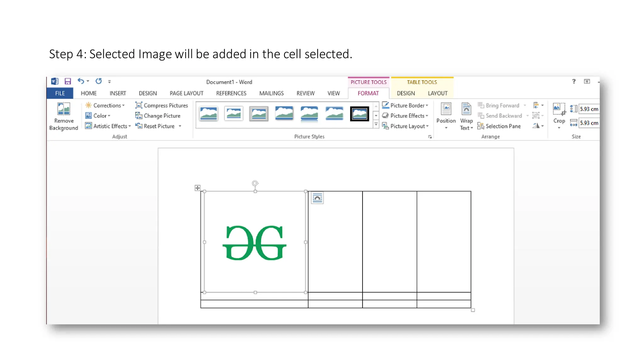Select the Crop tool
The width and height of the screenshot is (644, 362).
[559, 116]
